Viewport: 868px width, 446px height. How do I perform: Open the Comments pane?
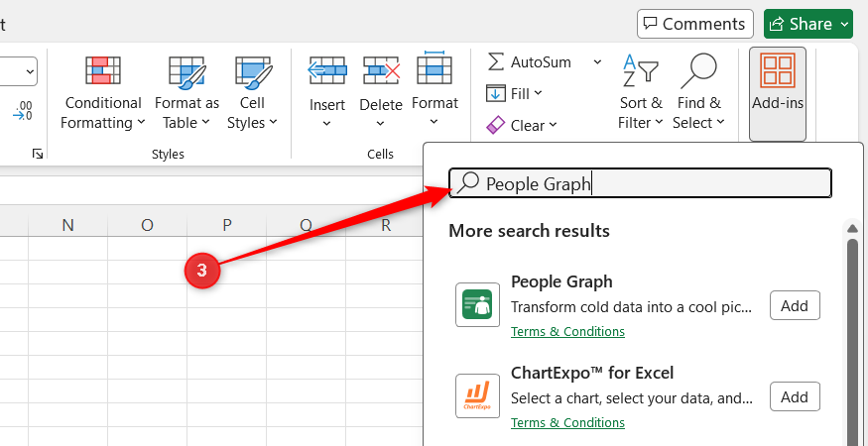(694, 24)
